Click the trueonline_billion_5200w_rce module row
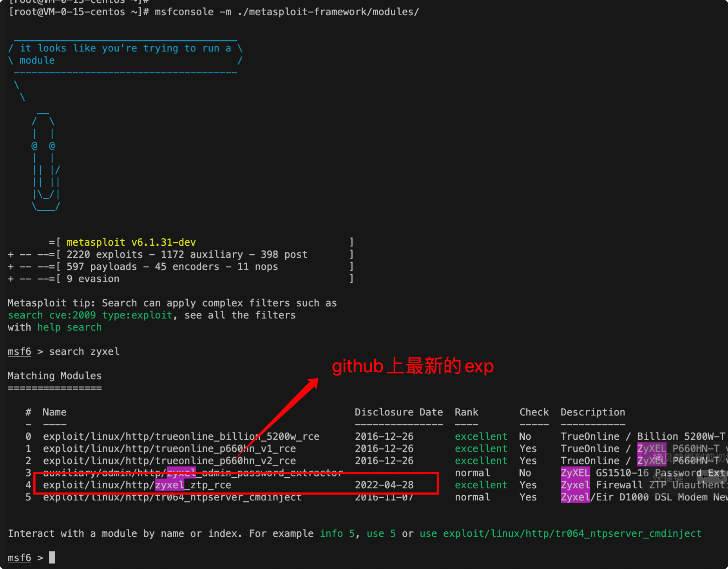The width and height of the screenshot is (728, 569). click(x=375, y=437)
